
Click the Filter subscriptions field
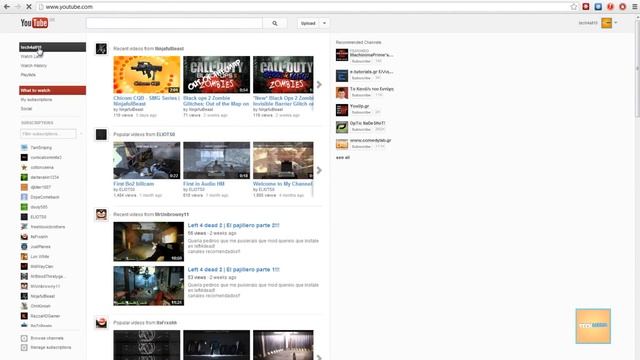tap(48, 134)
